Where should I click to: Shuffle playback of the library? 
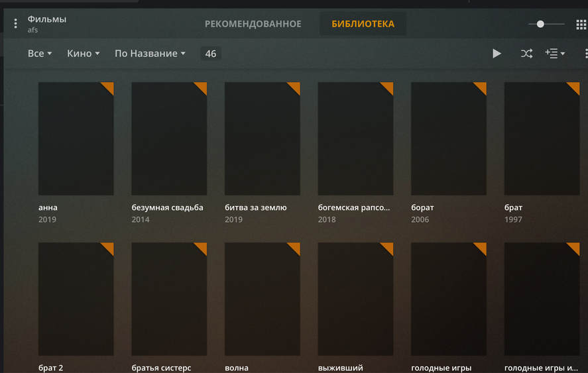(x=526, y=54)
